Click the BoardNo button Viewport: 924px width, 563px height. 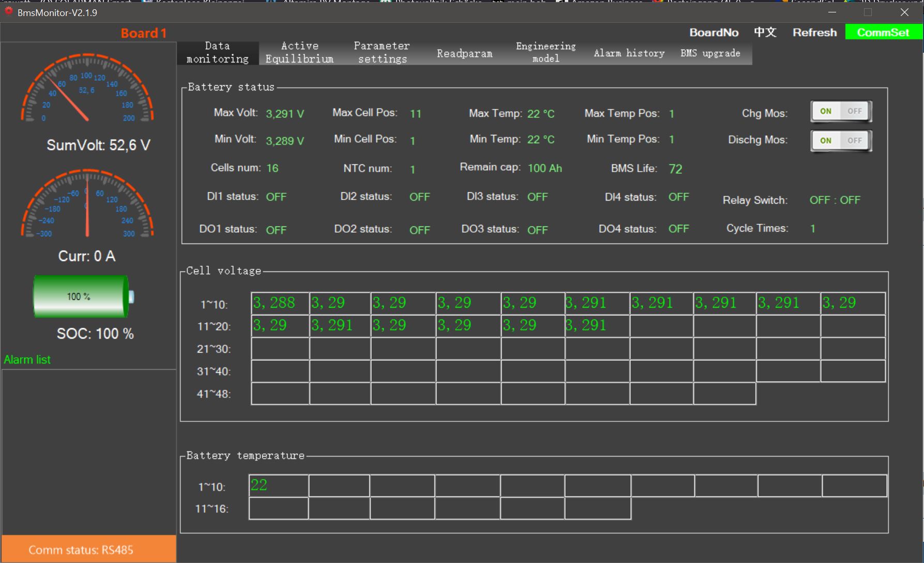[714, 33]
